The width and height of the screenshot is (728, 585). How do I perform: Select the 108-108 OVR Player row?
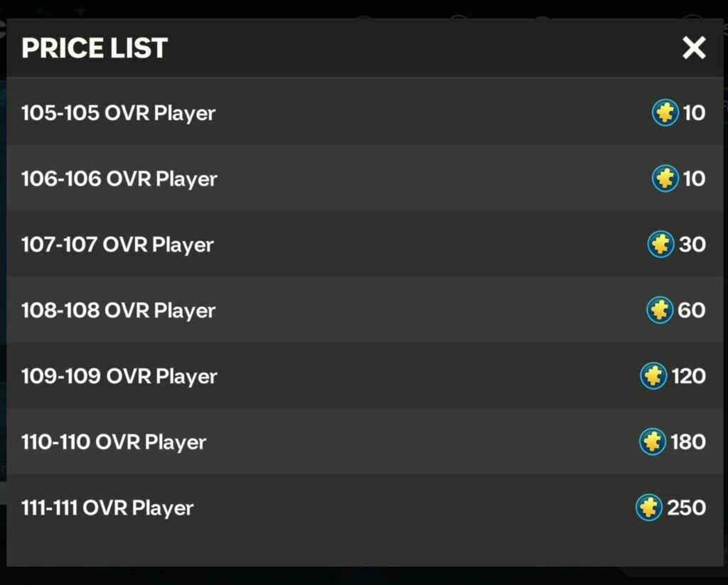pos(365,310)
